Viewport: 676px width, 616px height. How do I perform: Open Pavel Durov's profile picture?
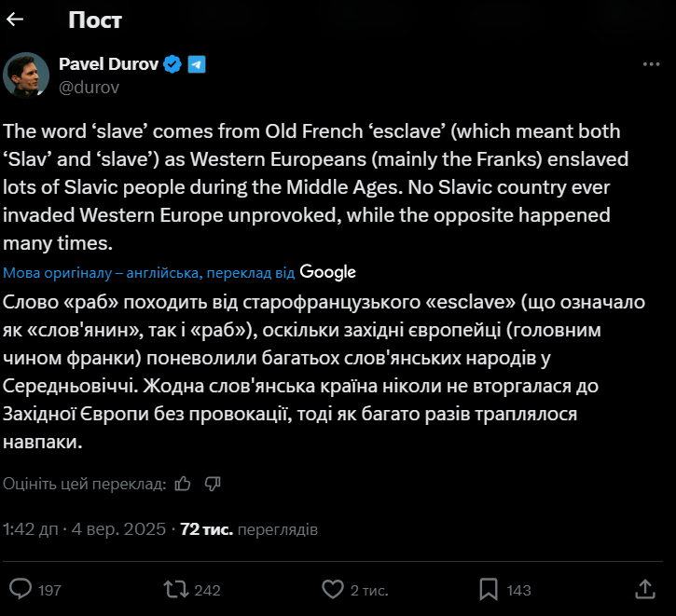(26, 75)
